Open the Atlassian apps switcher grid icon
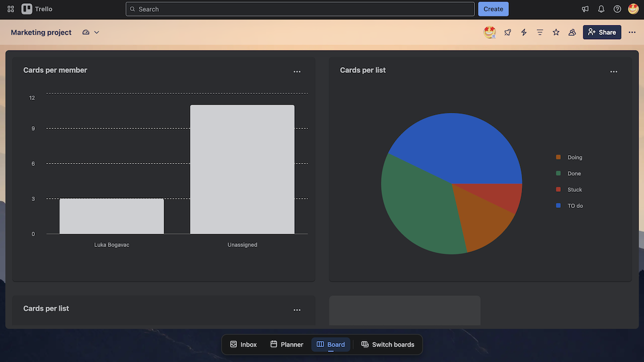 click(x=10, y=9)
